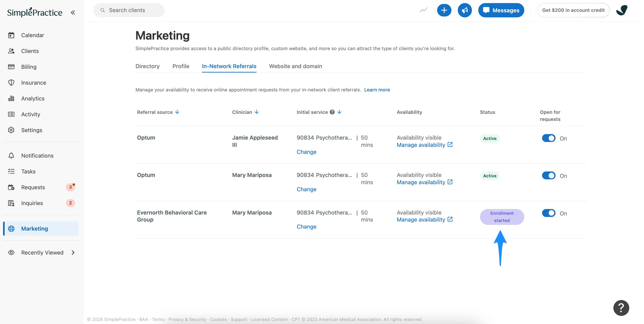Switch to the Profile tab
644x324 pixels.
point(180,66)
